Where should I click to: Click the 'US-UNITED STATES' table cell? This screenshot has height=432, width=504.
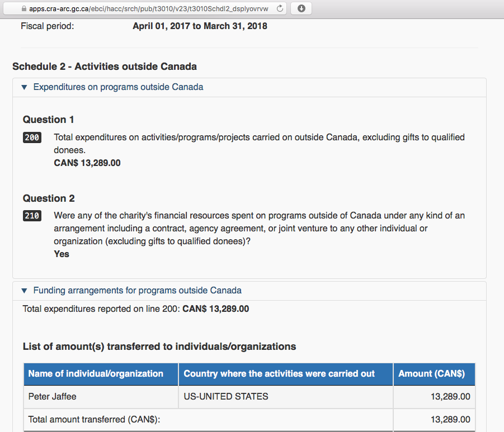[226, 397]
